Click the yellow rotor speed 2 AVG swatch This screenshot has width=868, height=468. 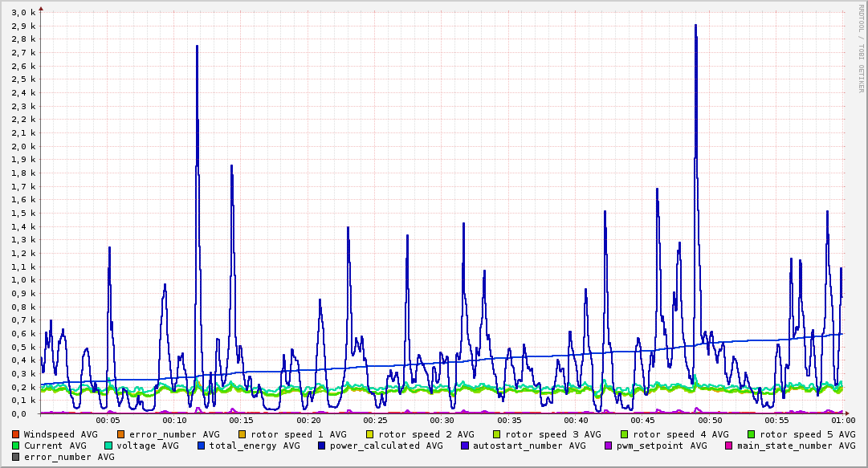(370, 435)
